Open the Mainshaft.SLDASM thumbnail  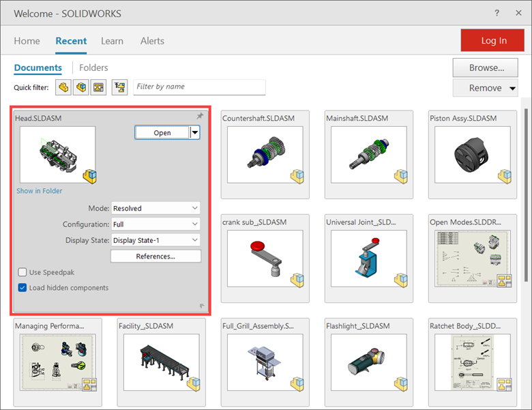click(x=369, y=155)
